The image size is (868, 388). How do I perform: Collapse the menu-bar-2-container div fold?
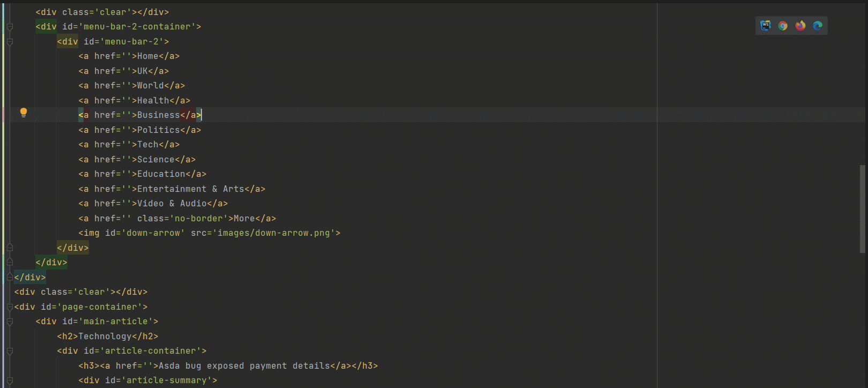point(10,27)
